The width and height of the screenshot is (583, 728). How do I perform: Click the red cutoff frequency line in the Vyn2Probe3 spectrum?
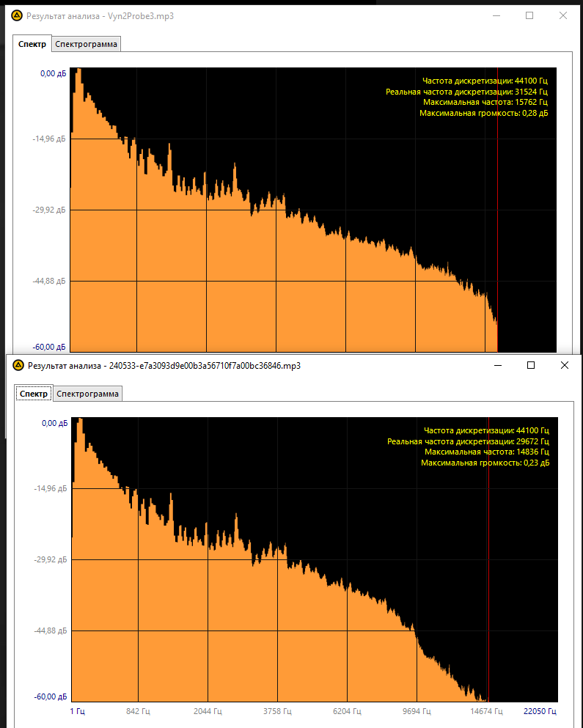coord(497,210)
